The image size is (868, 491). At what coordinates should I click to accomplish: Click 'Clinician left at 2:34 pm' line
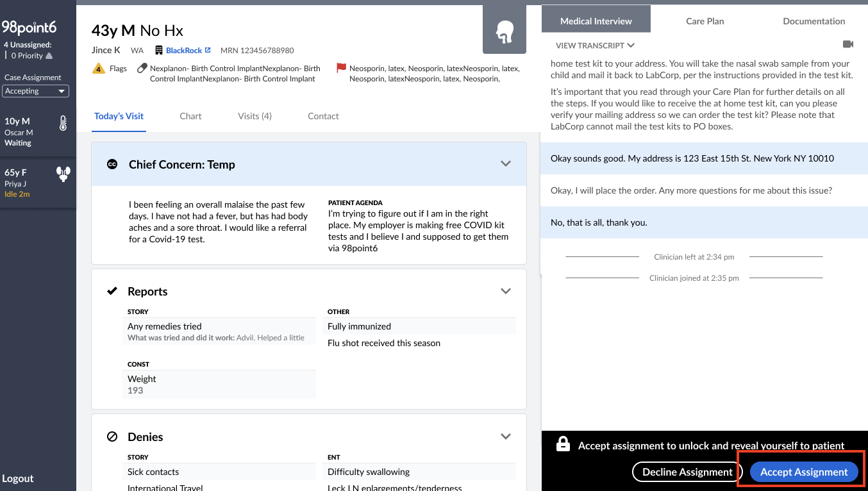point(694,257)
